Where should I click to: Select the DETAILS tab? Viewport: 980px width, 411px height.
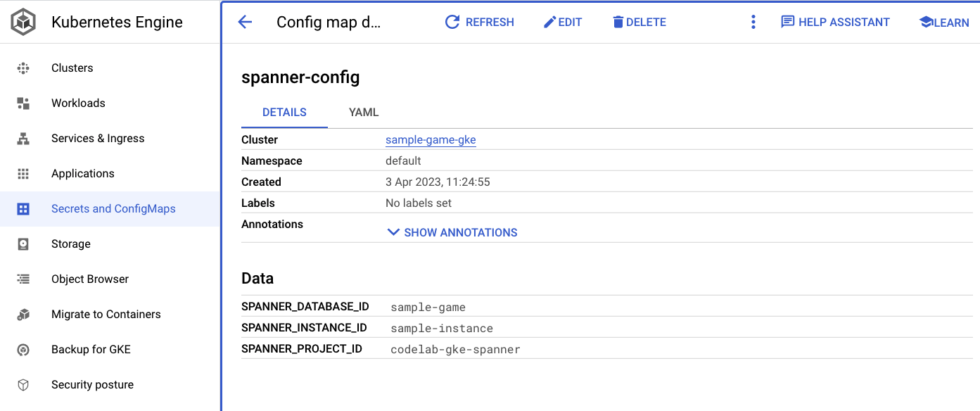point(284,113)
